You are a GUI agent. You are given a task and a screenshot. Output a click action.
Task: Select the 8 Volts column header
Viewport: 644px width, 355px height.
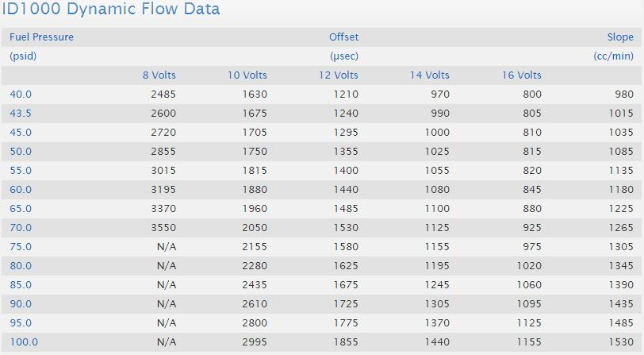pos(159,75)
